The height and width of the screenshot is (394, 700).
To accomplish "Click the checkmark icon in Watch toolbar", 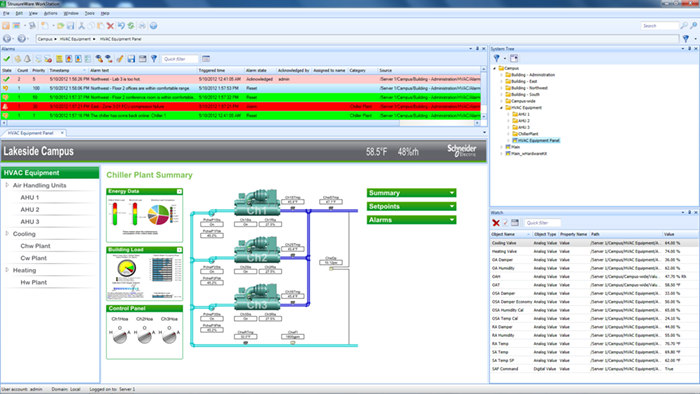I will 505,223.
